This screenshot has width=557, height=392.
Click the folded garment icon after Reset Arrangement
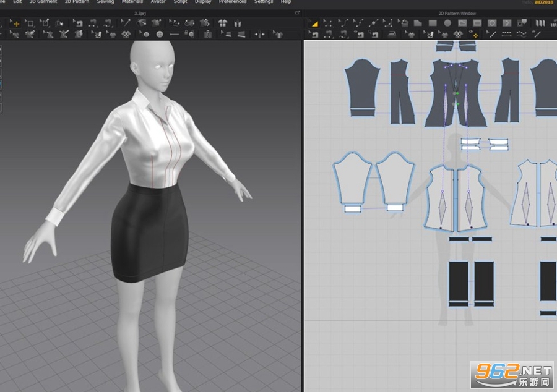[x=237, y=23]
